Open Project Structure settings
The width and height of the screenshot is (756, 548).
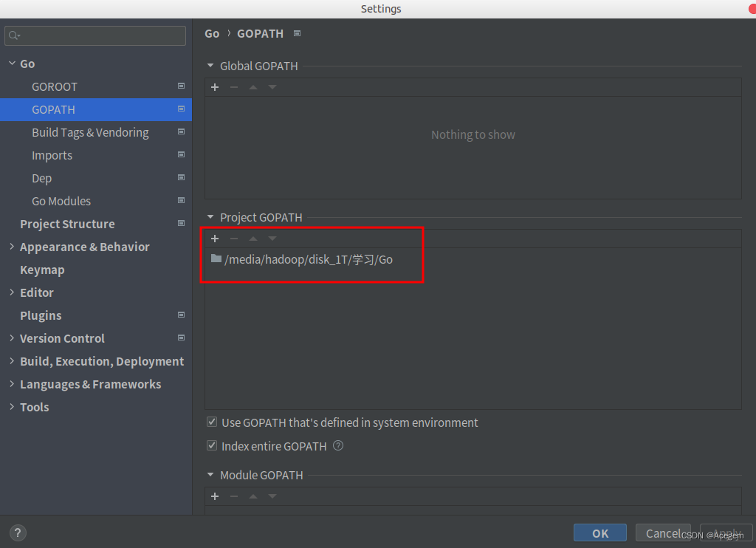tap(96, 224)
